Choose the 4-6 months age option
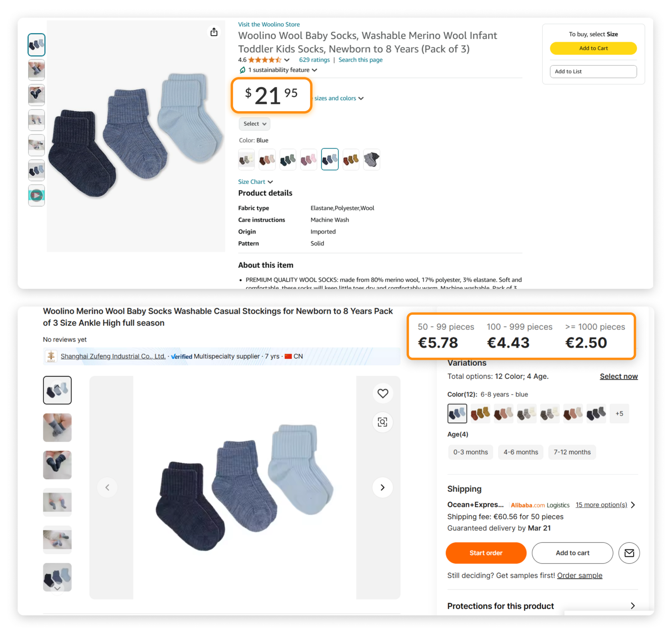 pyautogui.click(x=520, y=452)
